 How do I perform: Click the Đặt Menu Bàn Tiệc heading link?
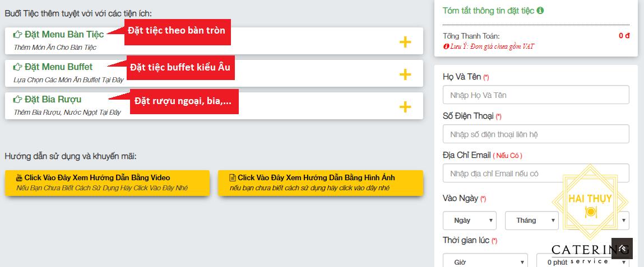tap(64, 35)
